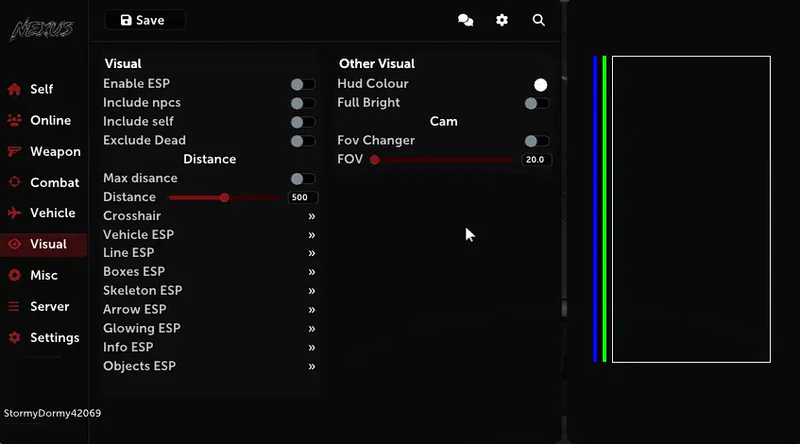Toggle the Include npcs switch
The width and height of the screenshot is (800, 444).
click(302, 103)
